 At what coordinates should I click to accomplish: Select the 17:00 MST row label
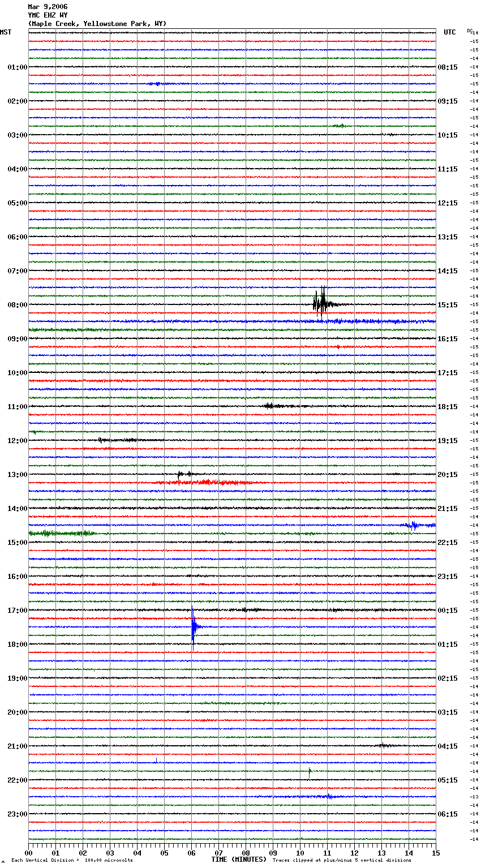tap(18, 611)
